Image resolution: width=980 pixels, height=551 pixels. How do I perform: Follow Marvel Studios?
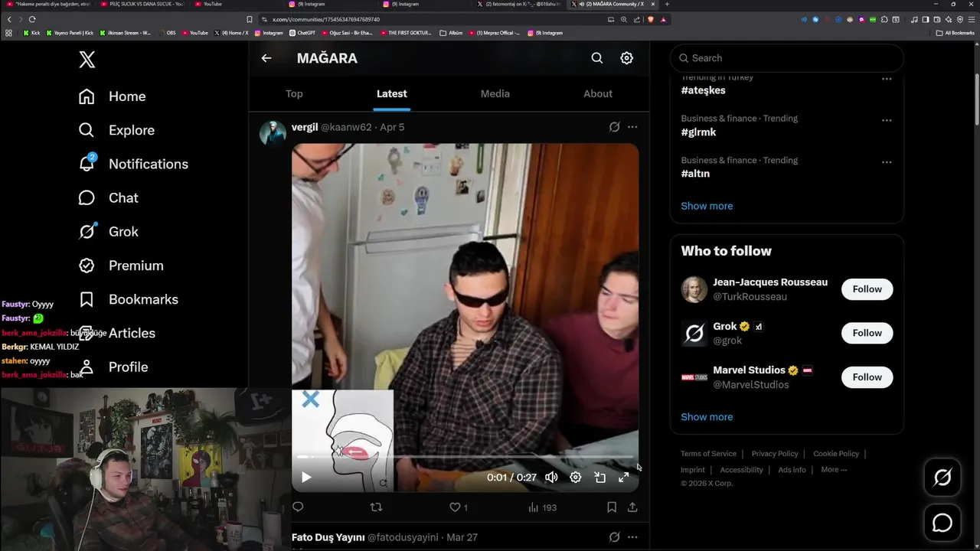pyautogui.click(x=867, y=377)
